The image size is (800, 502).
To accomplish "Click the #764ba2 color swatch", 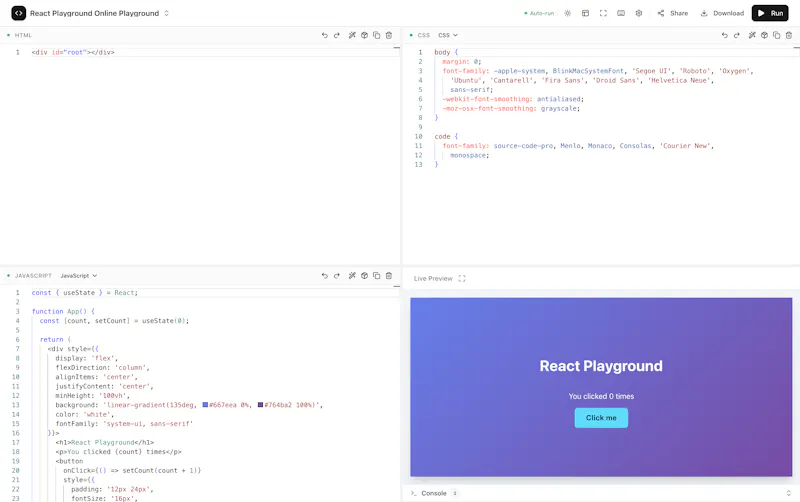I will tap(260, 405).
